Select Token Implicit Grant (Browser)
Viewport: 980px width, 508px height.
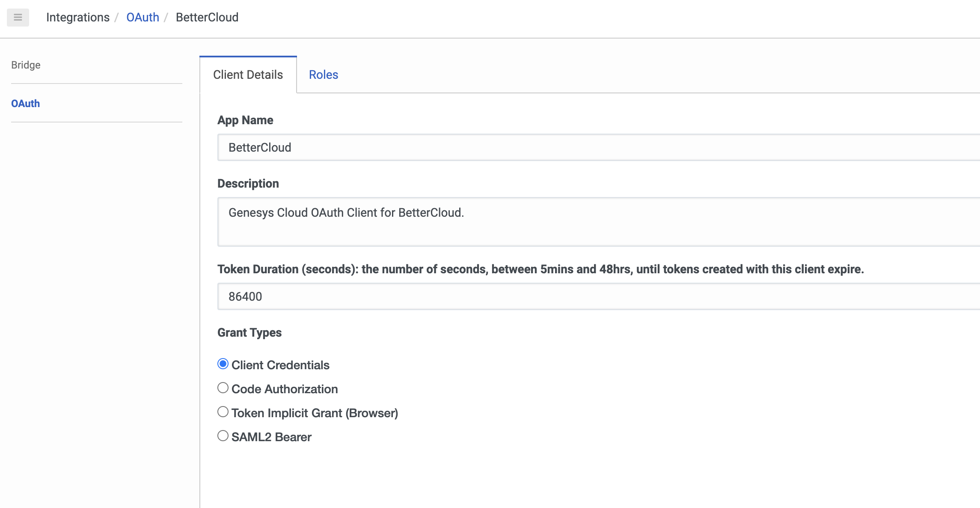coord(223,412)
